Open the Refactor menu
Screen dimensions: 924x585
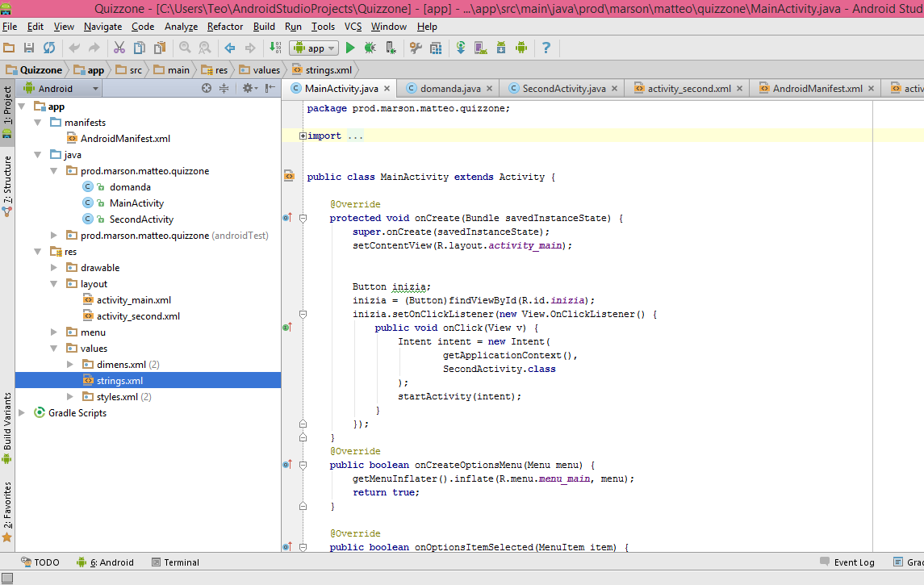coord(225,27)
